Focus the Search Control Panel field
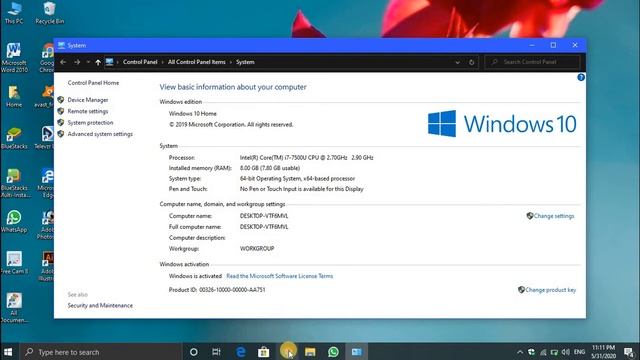640x360 pixels. coord(532,62)
